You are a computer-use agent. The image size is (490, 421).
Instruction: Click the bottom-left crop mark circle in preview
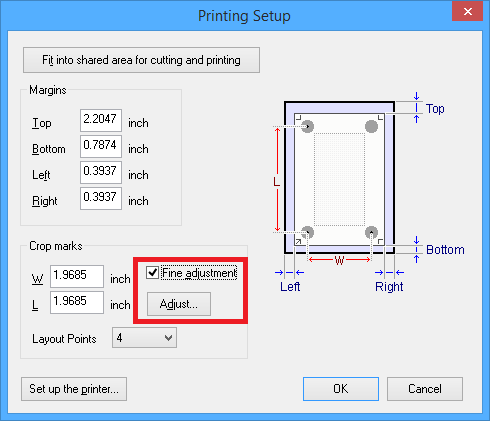click(x=307, y=232)
